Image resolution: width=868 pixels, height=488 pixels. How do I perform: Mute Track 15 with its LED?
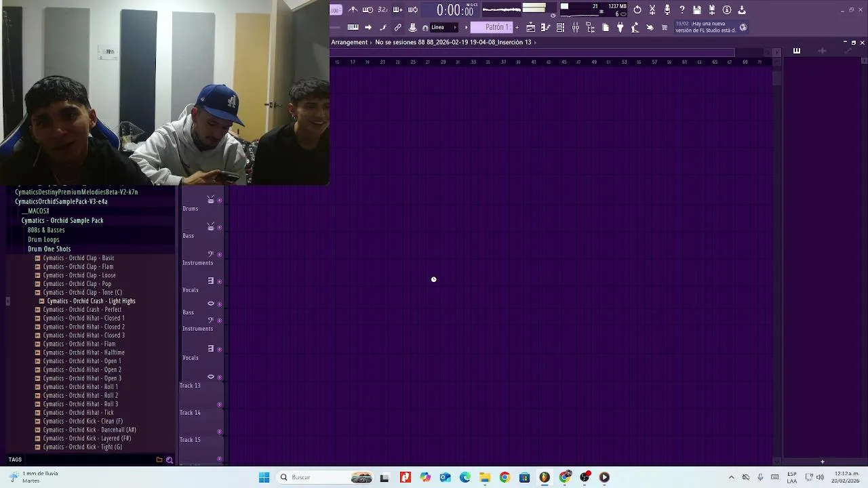(219, 459)
